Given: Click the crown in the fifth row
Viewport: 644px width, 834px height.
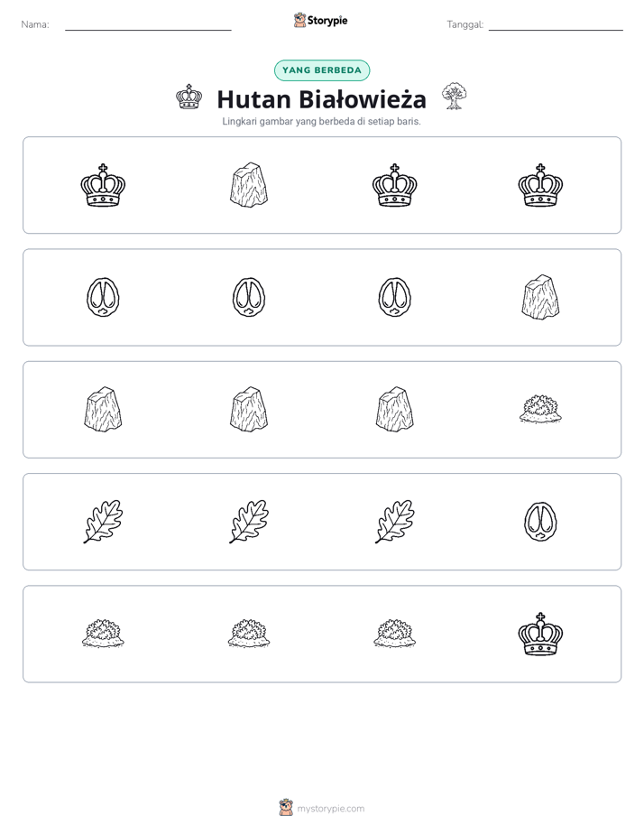Looking at the screenshot, I should (540, 634).
